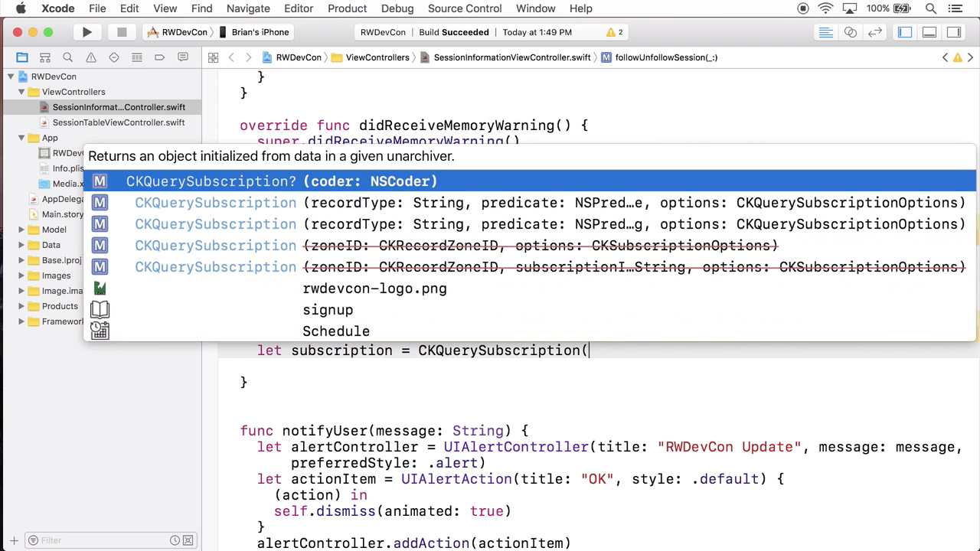
Task: Open the symbol navigator tab
Action: coord(45,57)
